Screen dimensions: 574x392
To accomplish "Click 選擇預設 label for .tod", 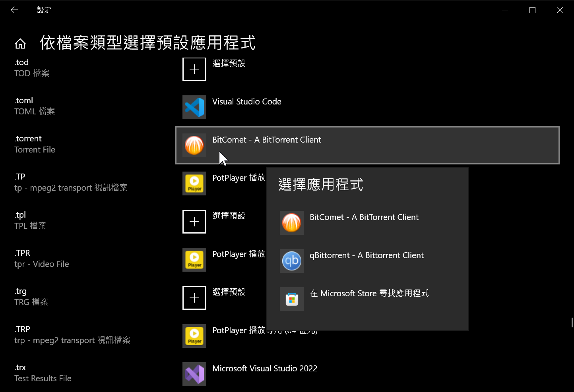I will click(x=229, y=63).
